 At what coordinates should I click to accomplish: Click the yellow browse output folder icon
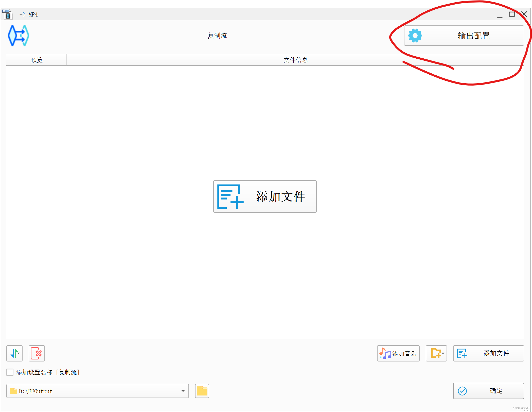(x=202, y=391)
